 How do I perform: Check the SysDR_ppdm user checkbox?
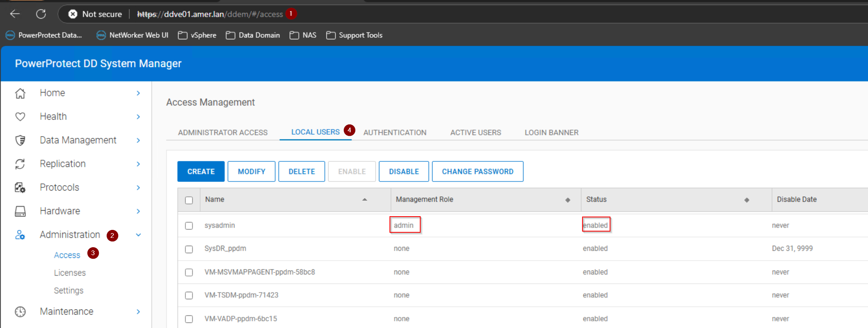coord(189,249)
